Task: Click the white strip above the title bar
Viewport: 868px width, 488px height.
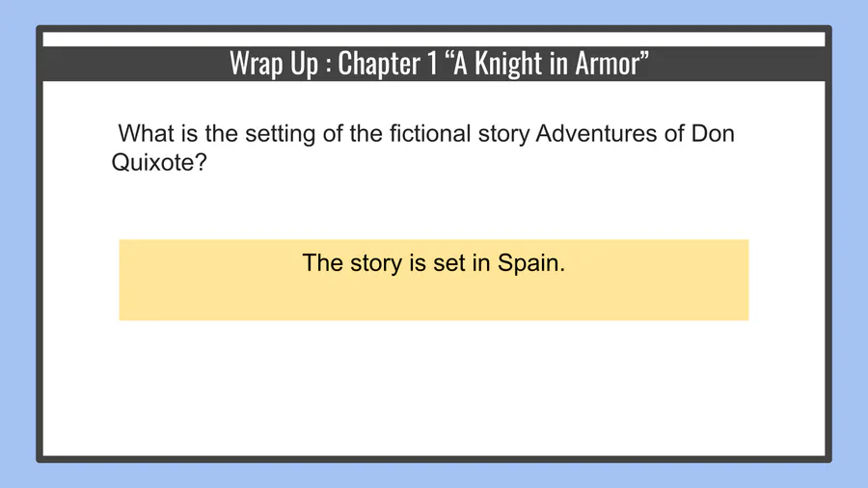Action: tap(433, 40)
